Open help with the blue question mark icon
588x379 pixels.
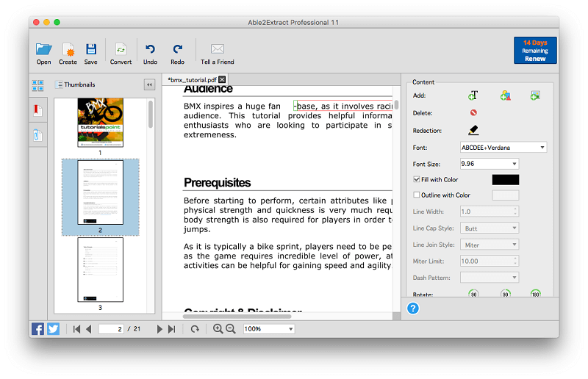(413, 308)
